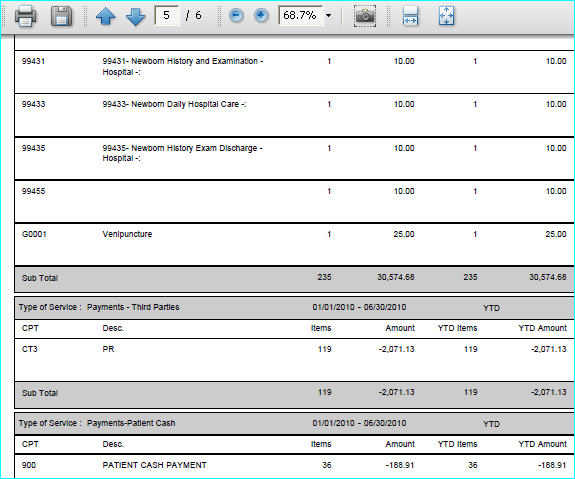Click the Save floppy disk icon

[x=61, y=16]
